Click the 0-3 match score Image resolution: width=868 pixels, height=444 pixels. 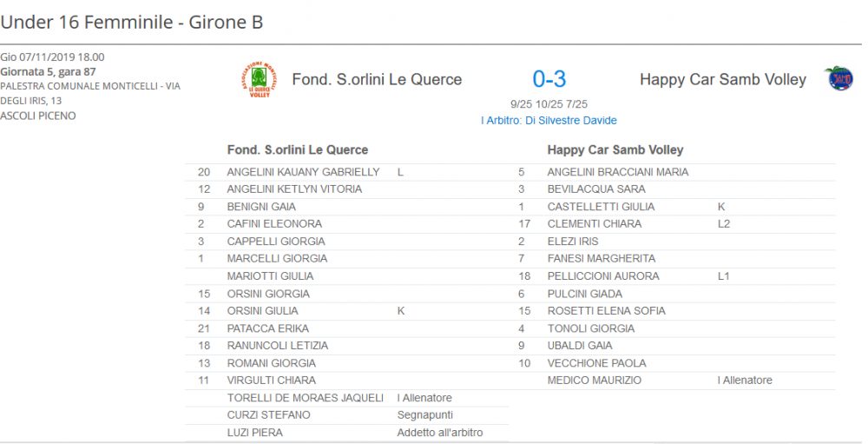click(x=549, y=79)
